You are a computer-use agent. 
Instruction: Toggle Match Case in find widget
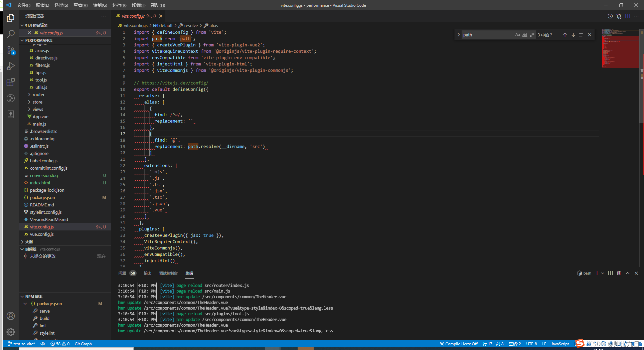click(517, 35)
